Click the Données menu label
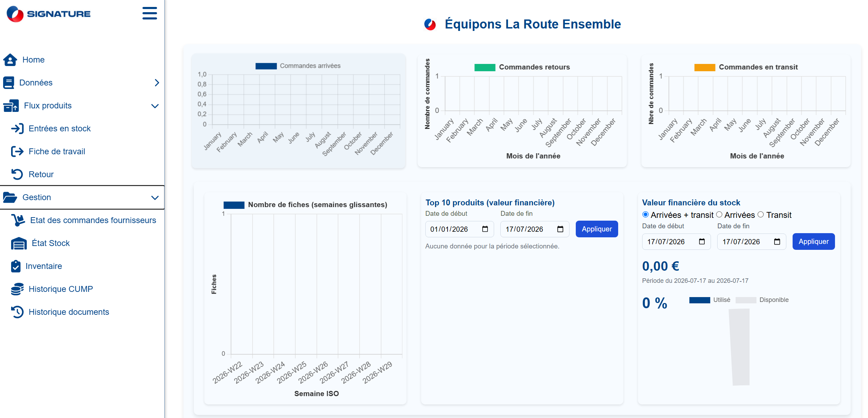The width and height of the screenshot is (868, 418). [36, 83]
